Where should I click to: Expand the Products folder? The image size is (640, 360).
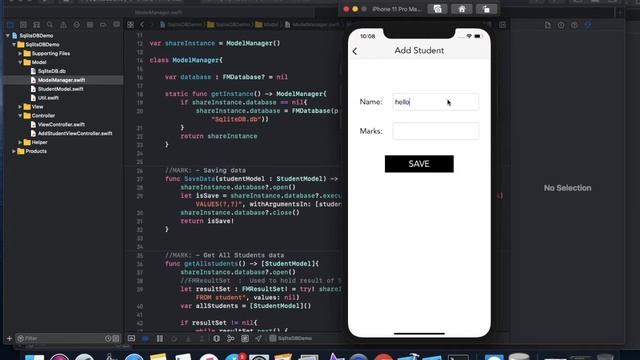(x=14, y=151)
